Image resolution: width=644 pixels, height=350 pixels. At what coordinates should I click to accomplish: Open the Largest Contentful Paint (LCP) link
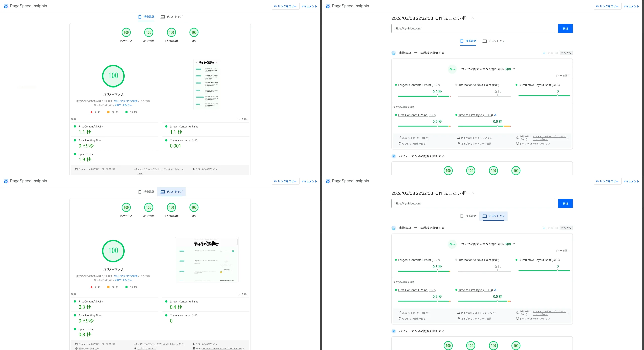click(419, 85)
